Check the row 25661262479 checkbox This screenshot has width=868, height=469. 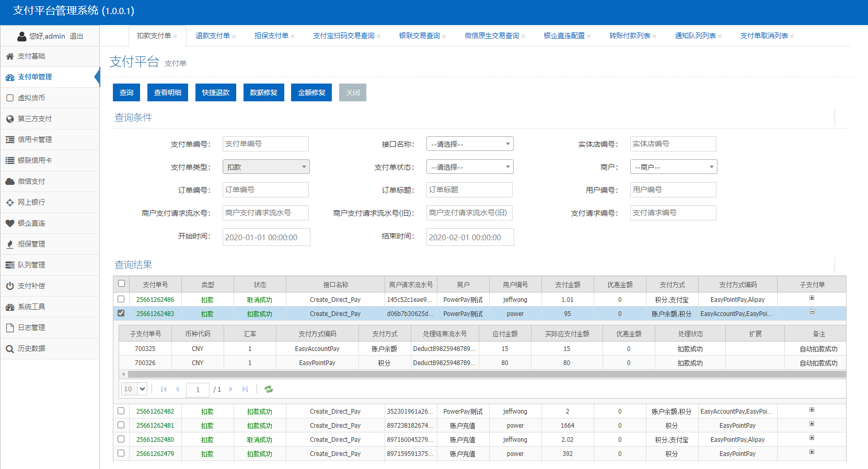(x=121, y=453)
